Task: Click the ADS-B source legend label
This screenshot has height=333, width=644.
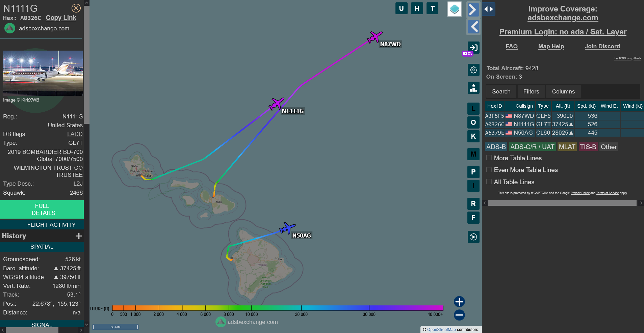Action: click(496, 147)
